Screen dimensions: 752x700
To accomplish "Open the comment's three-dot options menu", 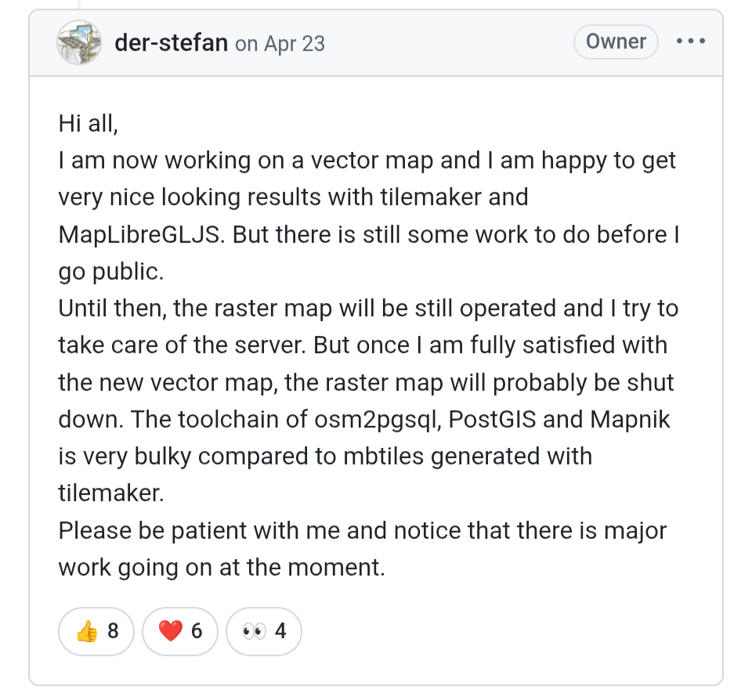I will [x=691, y=41].
